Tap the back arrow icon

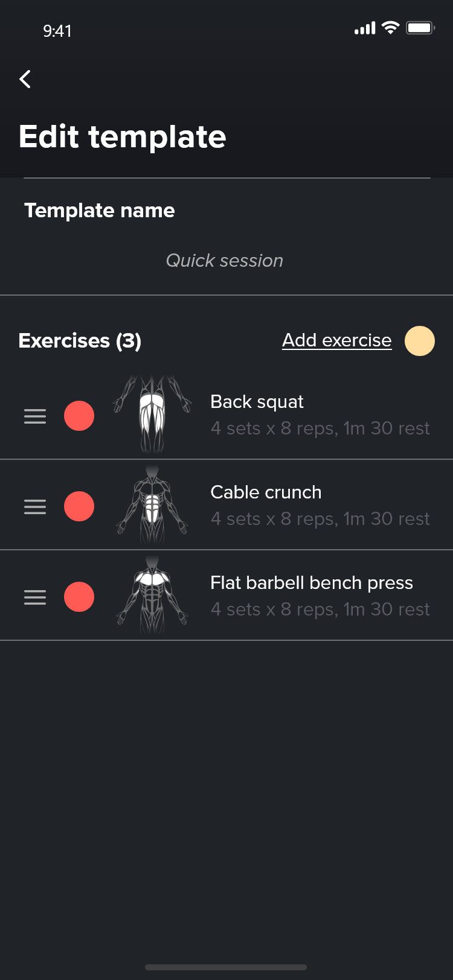25,79
